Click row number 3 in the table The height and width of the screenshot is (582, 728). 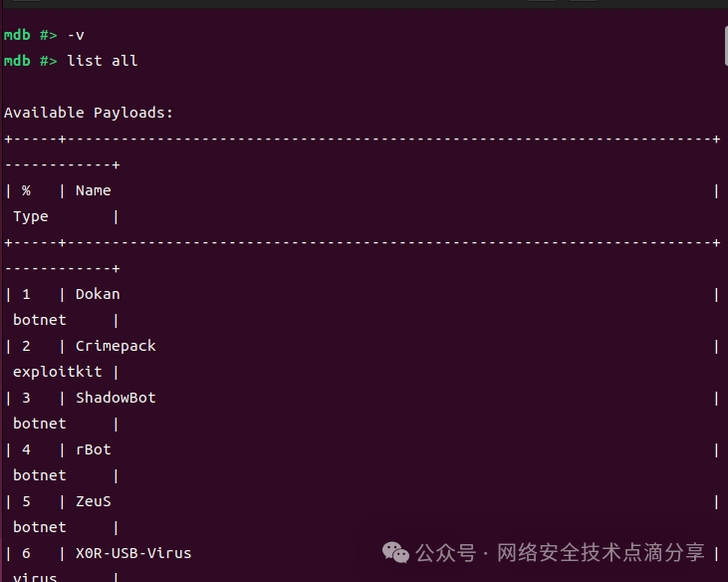(x=26, y=398)
